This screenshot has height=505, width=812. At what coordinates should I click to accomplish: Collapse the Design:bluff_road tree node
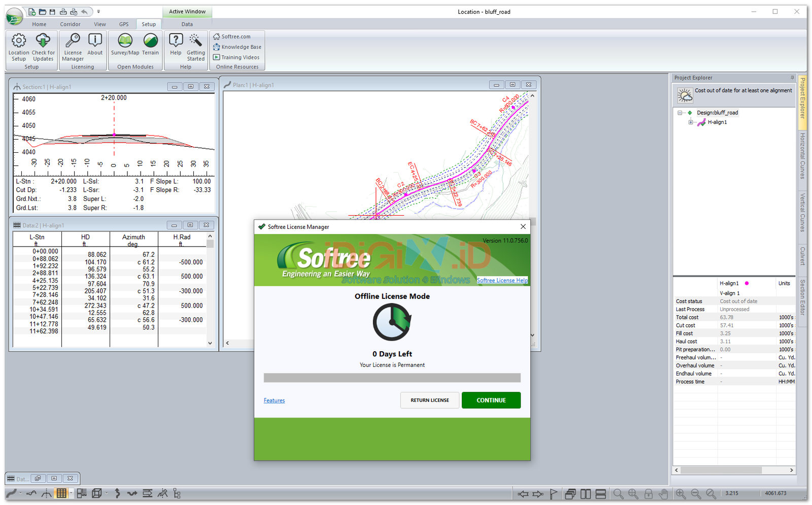click(x=680, y=113)
